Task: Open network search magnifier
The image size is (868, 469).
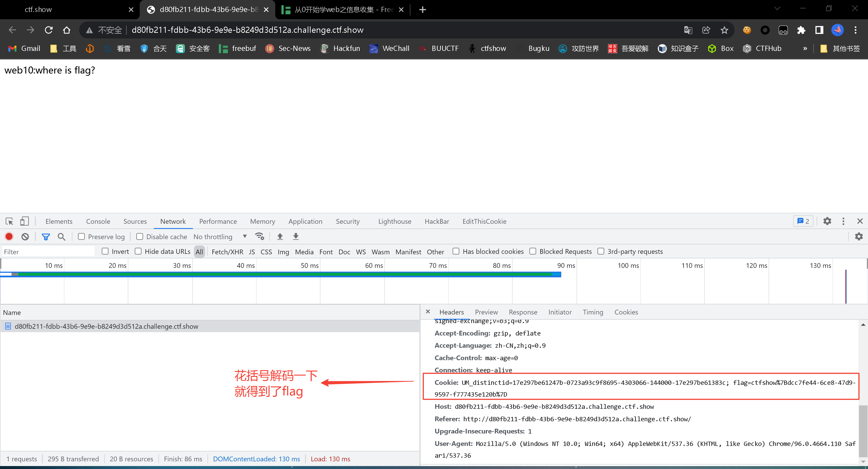Action: tap(61, 237)
